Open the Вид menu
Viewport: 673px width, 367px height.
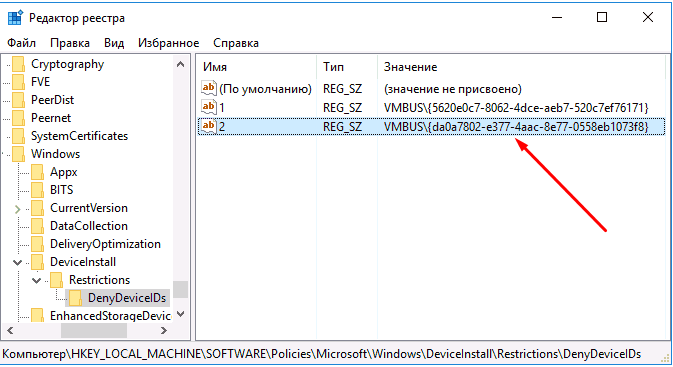(x=114, y=43)
